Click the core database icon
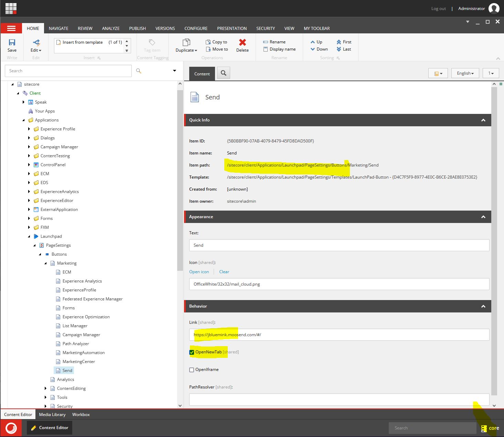This screenshot has width=504, height=437. pos(484,428)
